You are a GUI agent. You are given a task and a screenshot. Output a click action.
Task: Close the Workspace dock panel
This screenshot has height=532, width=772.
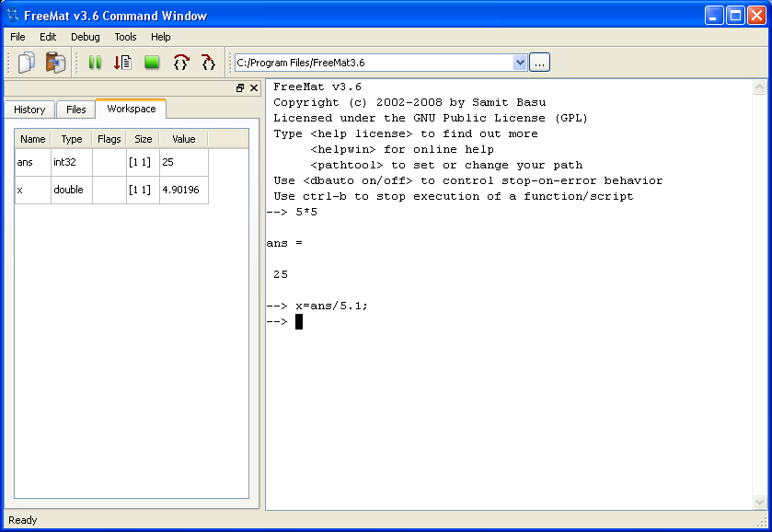click(x=254, y=88)
